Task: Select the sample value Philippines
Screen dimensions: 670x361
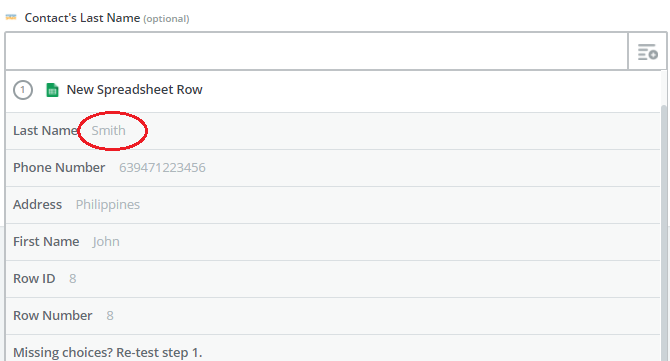Action: [x=108, y=205]
